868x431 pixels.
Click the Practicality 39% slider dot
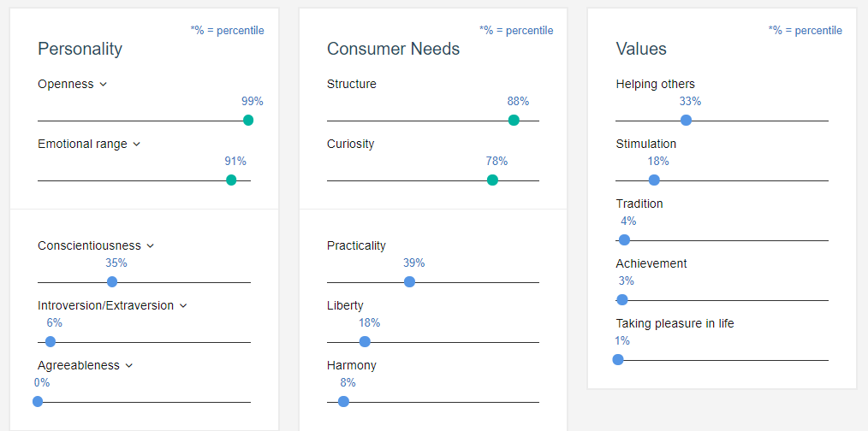pos(409,281)
